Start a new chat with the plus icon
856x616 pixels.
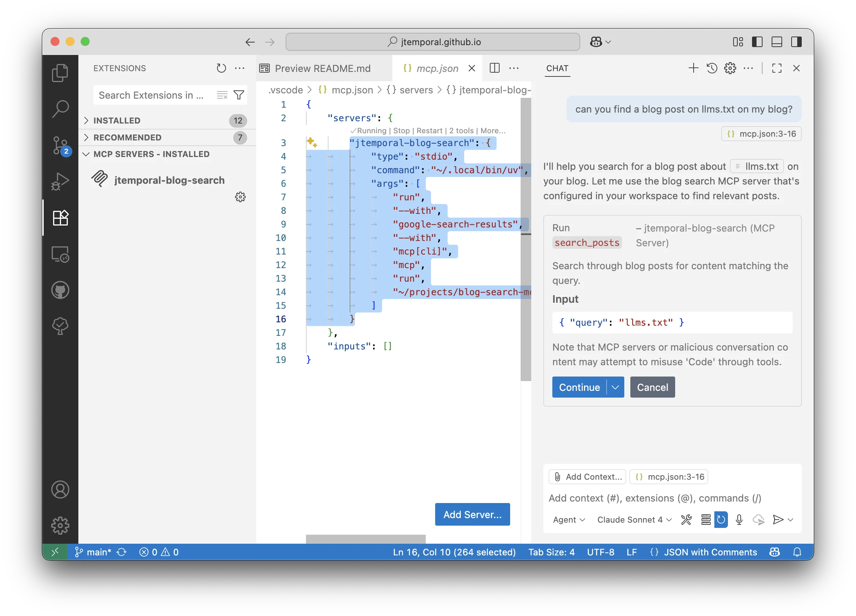pos(693,68)
